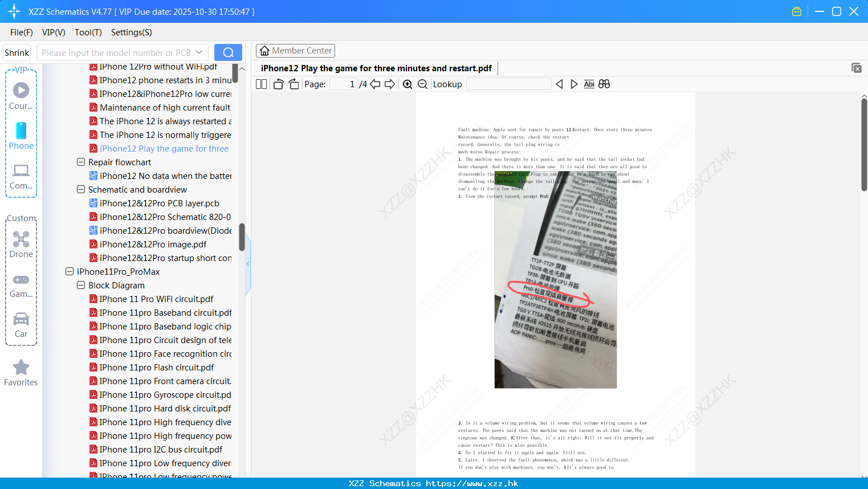This screenshot has width=868, height=489.
Task: Open The iPhone 12 is normally triggered file
Action: click(160, 135)
